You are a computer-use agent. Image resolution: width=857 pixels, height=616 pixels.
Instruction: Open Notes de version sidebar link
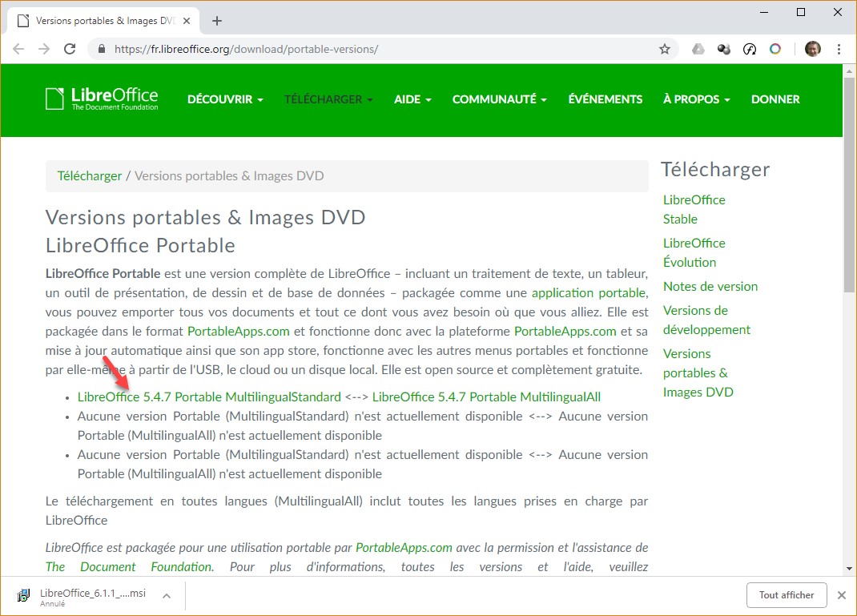[710, 286]
